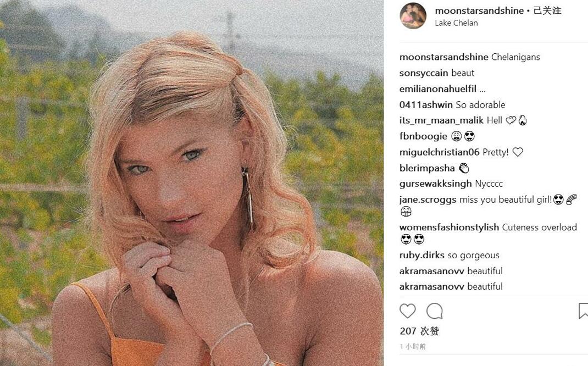Visit sonsyccain commenter profile

(424, 73)
